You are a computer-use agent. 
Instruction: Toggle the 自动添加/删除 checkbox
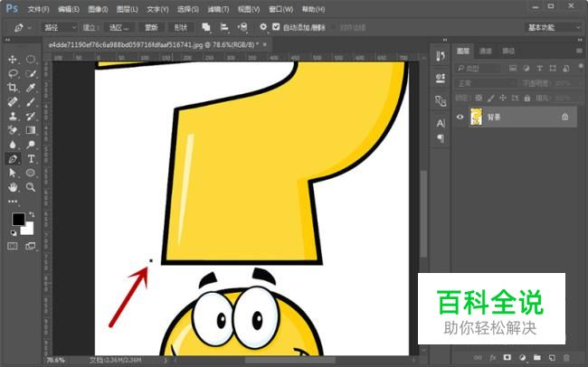pos(276,27)
